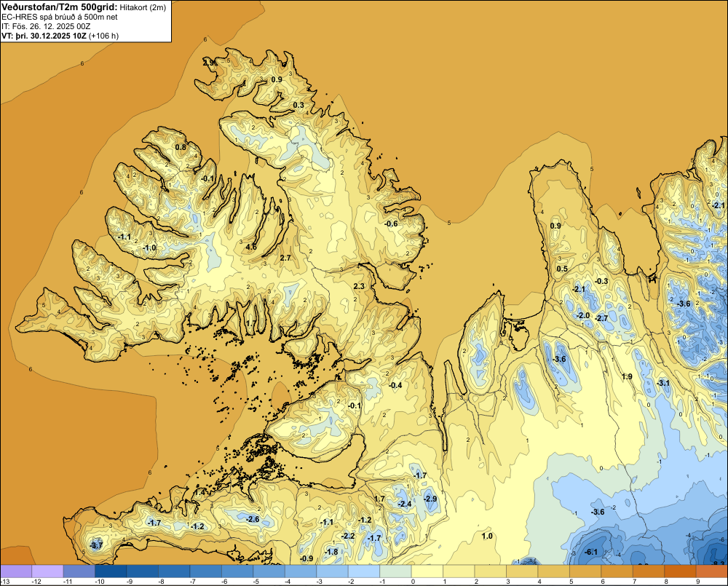Click the 'VT: þri. 30.12.2025 10Z' valid time
This screenshot has width=728, height=586.
pyautogui.click(x=44, y=36)
